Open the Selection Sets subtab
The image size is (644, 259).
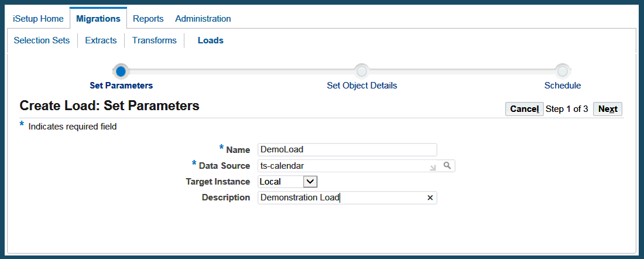(42, 40)
